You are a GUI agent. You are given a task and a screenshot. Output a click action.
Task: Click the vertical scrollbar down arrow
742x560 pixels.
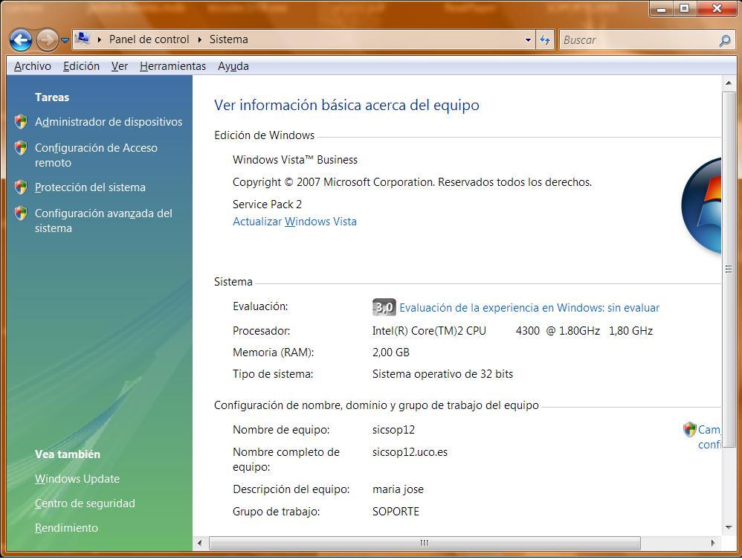pyautogui.click(x=729, y=527)
